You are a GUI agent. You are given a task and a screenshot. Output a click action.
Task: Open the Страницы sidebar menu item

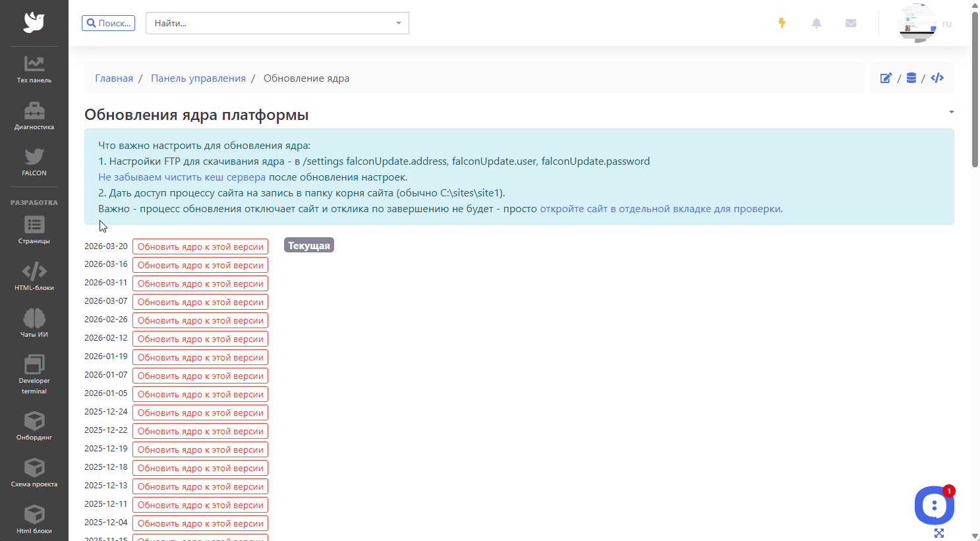pyautogui.click(x=34, y=230)
